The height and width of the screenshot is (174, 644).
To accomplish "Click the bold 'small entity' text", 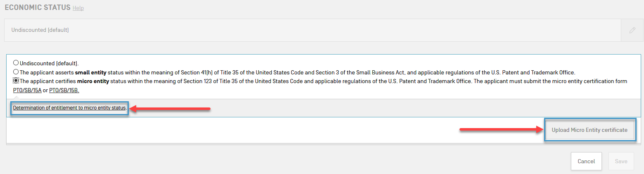I will [91, 72].
